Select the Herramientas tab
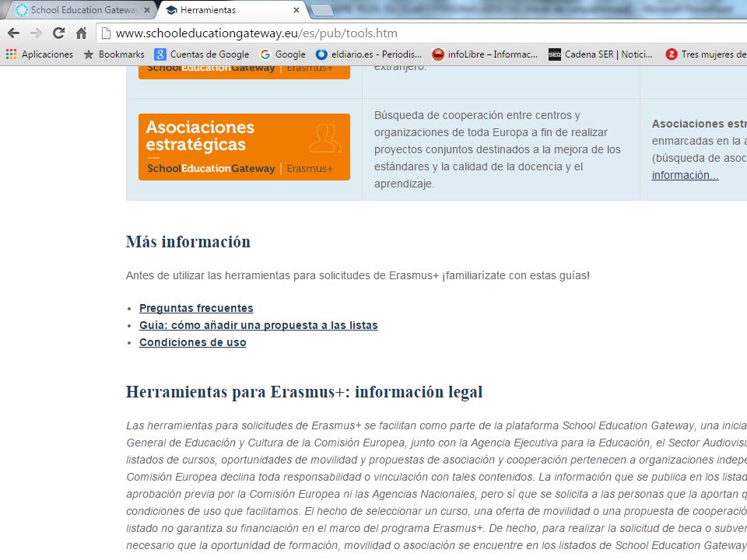This screenshot has width=747, height=560. [x=208, y=9]
